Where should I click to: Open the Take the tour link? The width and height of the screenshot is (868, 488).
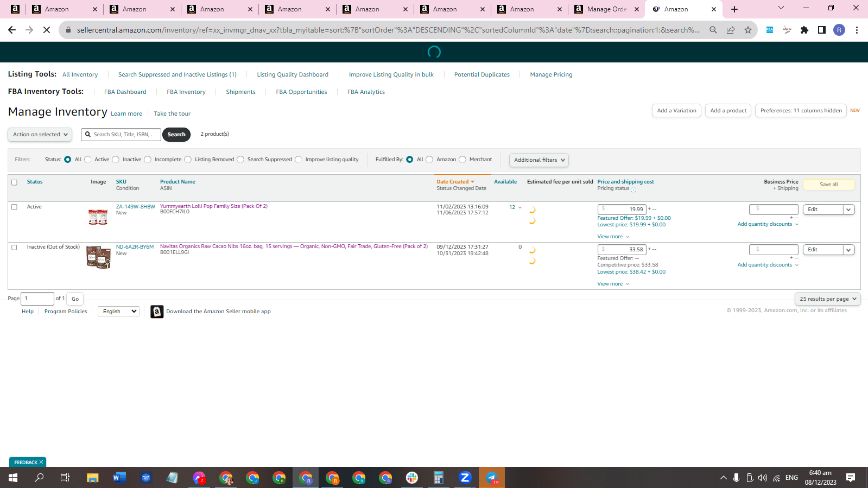[172, 114]
